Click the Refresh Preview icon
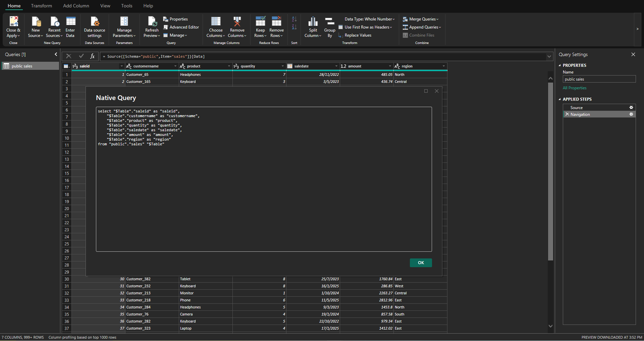 [x=152, y=22]
